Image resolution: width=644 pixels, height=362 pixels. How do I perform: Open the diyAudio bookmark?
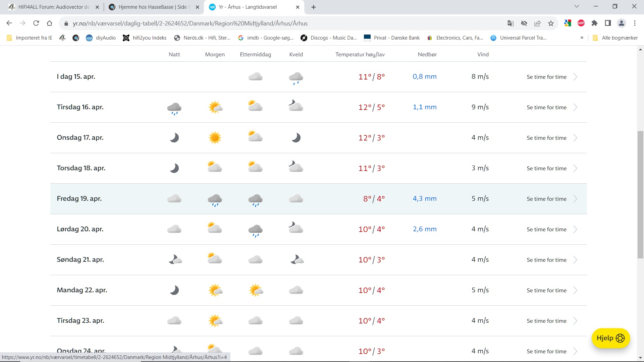coord(101,38)
